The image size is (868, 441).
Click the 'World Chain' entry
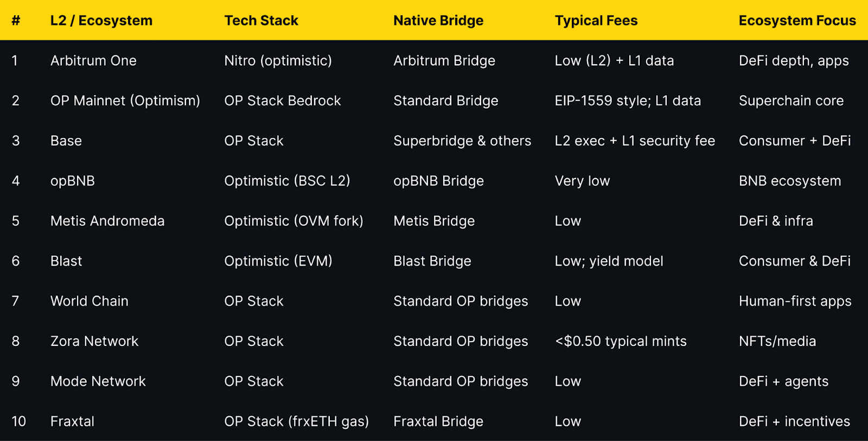tap(90, 301)
